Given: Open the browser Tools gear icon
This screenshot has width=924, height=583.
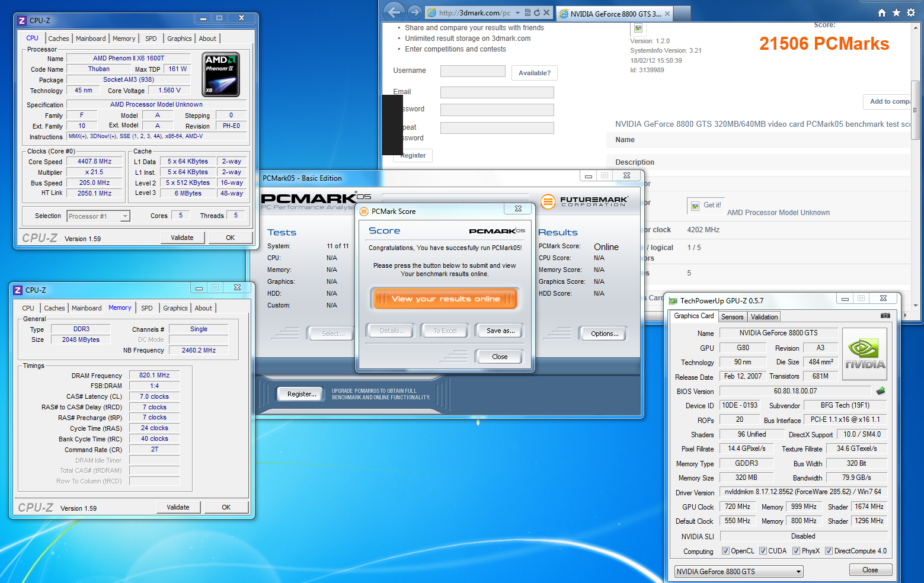Looking at the screenshot, I should (911, 12).
